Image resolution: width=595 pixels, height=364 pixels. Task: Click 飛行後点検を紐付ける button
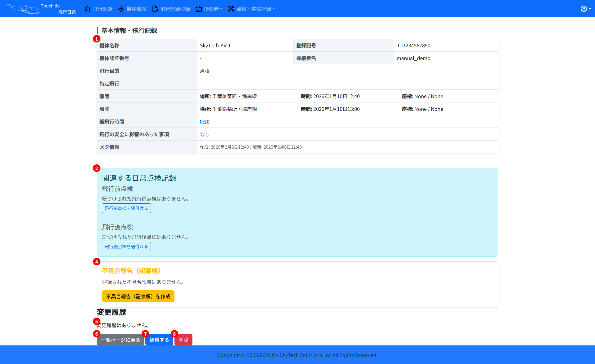coord(126,246)
